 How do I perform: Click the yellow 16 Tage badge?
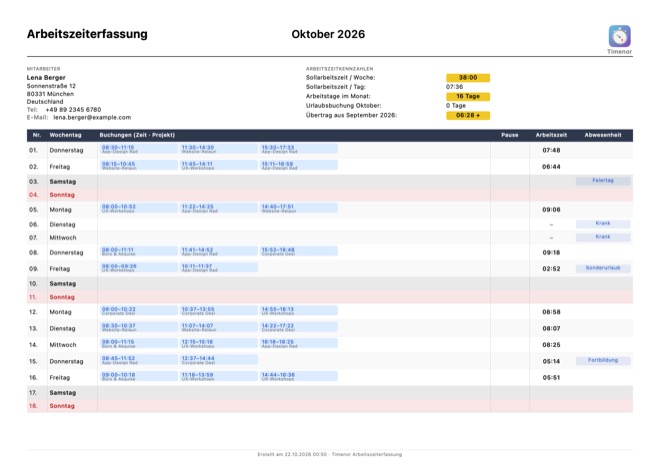tap(468, 96)
